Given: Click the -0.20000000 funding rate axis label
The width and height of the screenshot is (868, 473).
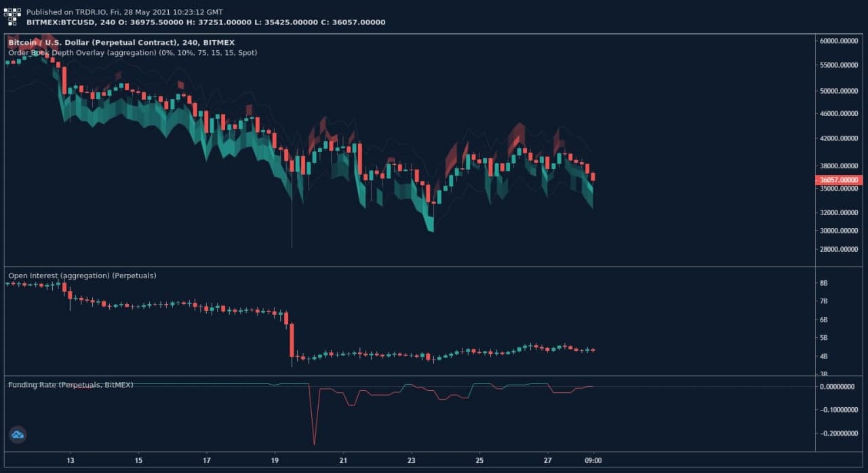Looking at the screenshot, I should click(x=839, y=433).
